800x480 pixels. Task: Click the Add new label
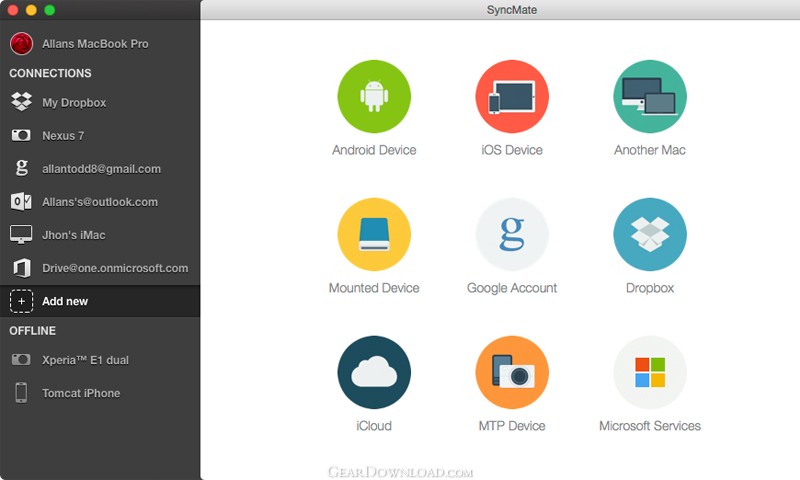coord(65,301)
